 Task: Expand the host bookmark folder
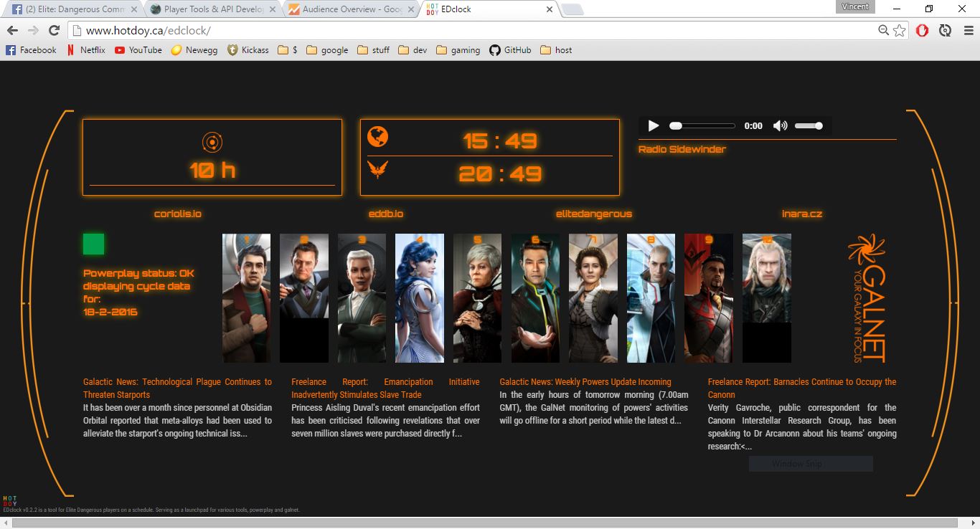(556, 50)
